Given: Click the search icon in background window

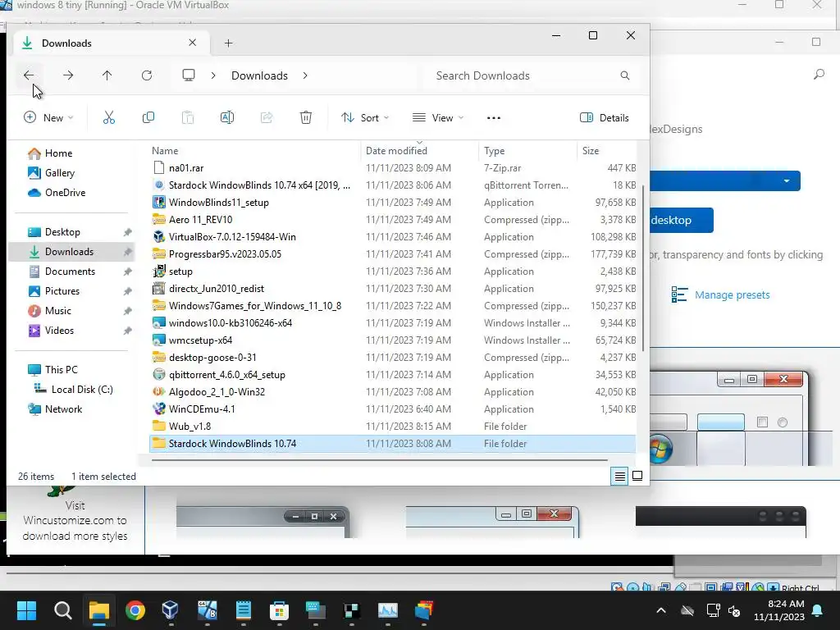Looking at the screenshot, I should pyautogui.click(x=819, y=75).
